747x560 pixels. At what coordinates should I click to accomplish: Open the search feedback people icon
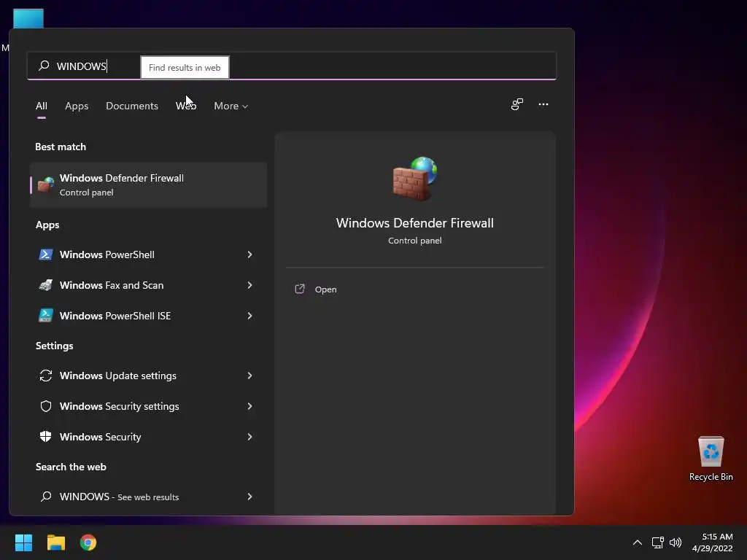[517, 104]
